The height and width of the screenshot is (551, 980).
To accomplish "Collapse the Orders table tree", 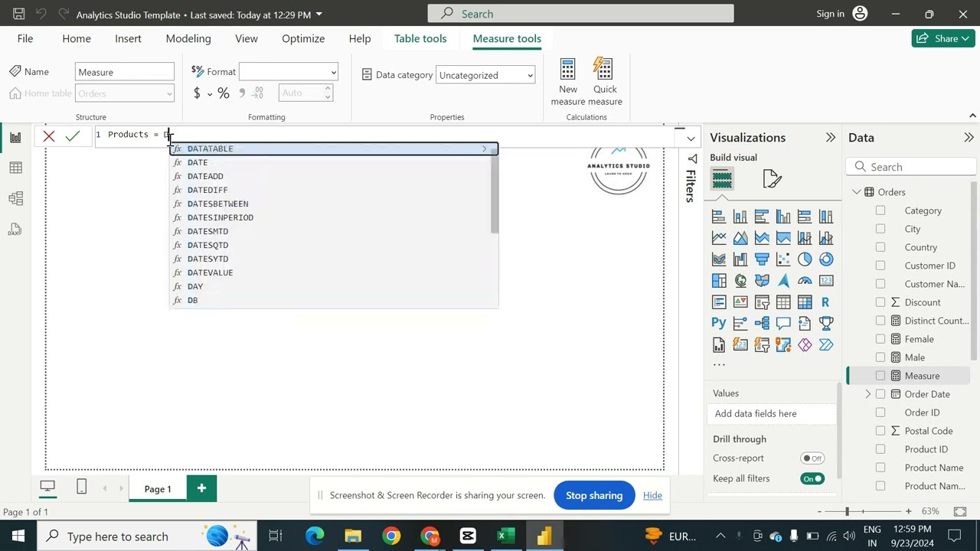I will tap(857, 192).
